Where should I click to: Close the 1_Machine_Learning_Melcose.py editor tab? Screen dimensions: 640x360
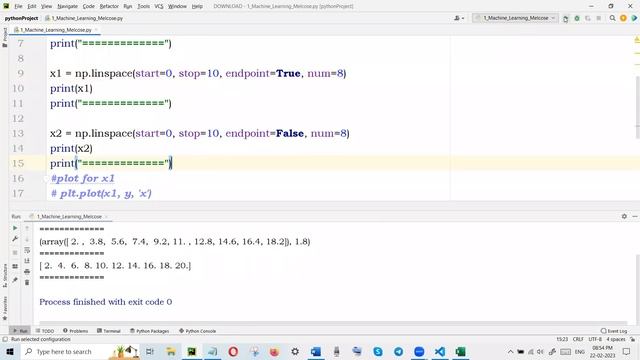click(96, 30)
